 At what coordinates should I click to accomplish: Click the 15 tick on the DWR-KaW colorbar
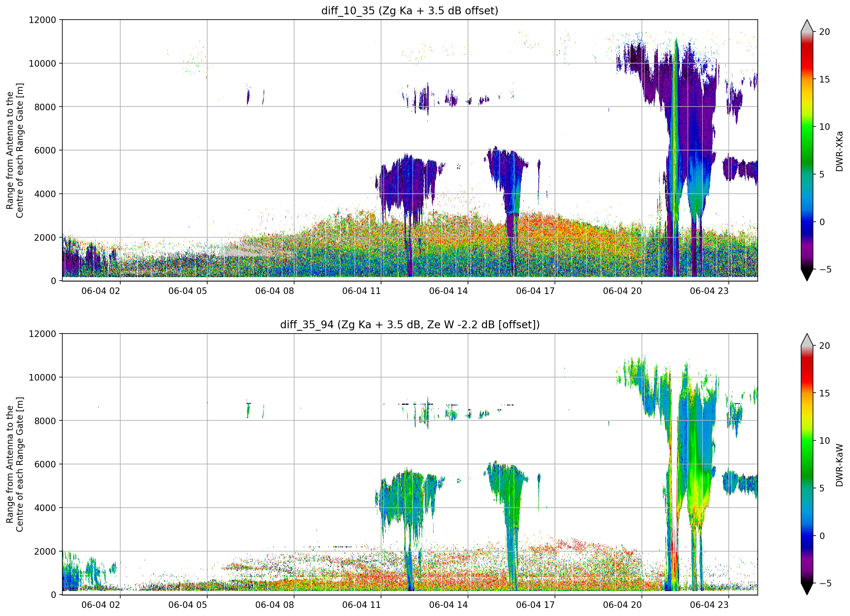pos(824,393)
